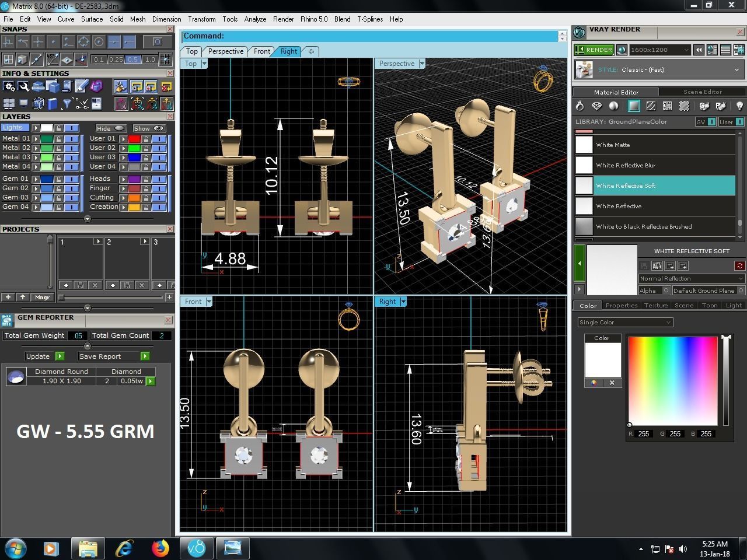Switch to the Properties material tab
Viewport: 747px width, 560px height.
621,305
